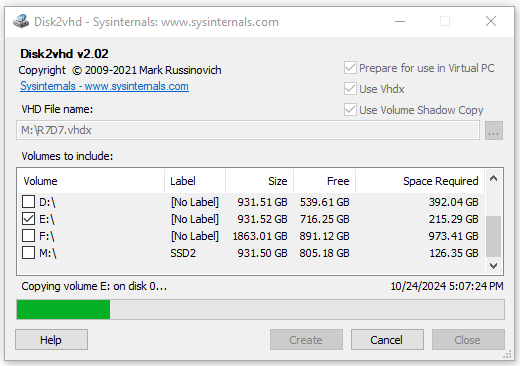Uncheck the E:\ volume checkbox
Image resolution: width=520 pixels, height=366 pixels.
[28, 219]
